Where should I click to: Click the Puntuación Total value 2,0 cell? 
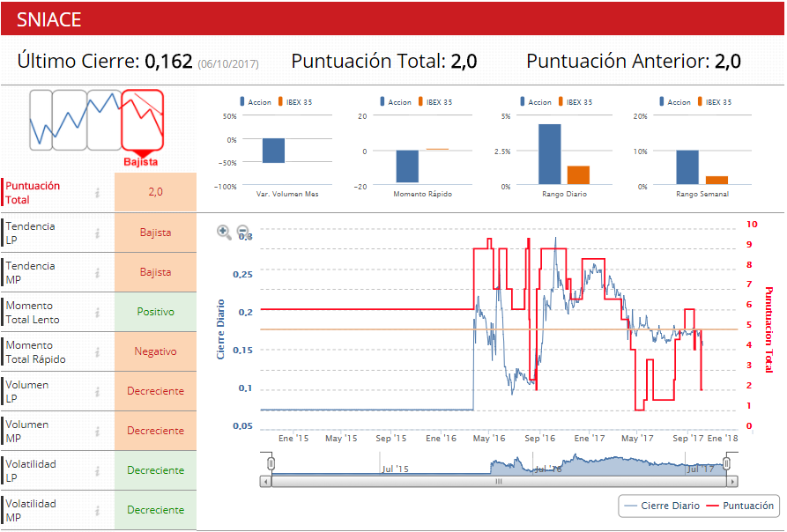point(156,192)
